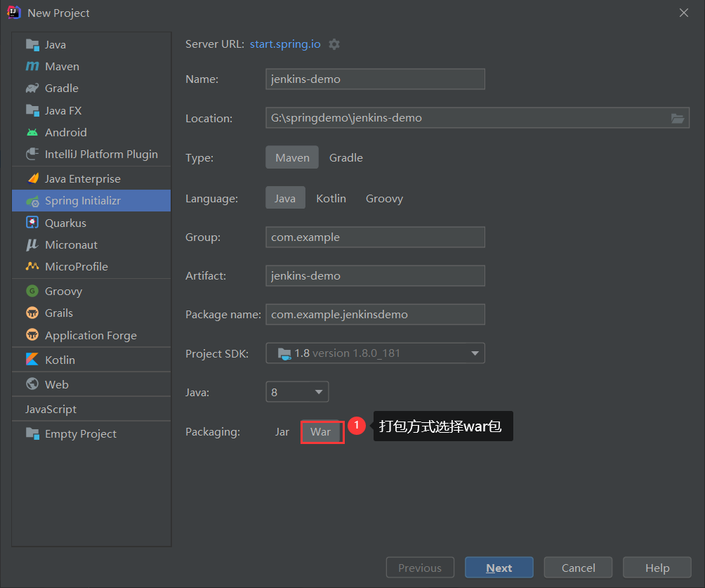Set language to Kotlin
This screenshot has height=588, width=705.
point(331,199)
